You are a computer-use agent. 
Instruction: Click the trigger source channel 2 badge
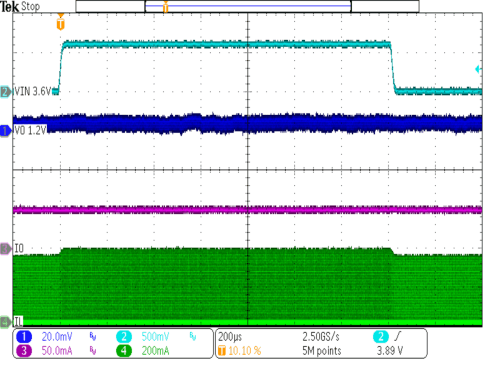coord(381,337)
